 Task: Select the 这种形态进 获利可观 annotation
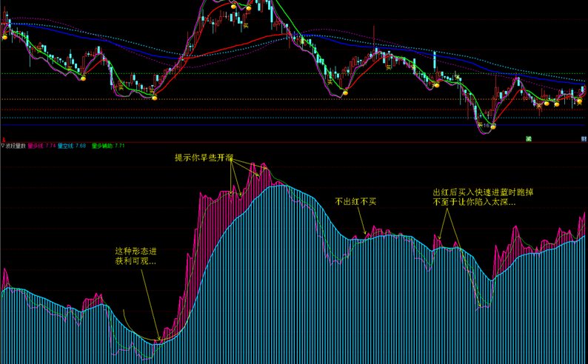coord(136,256)
